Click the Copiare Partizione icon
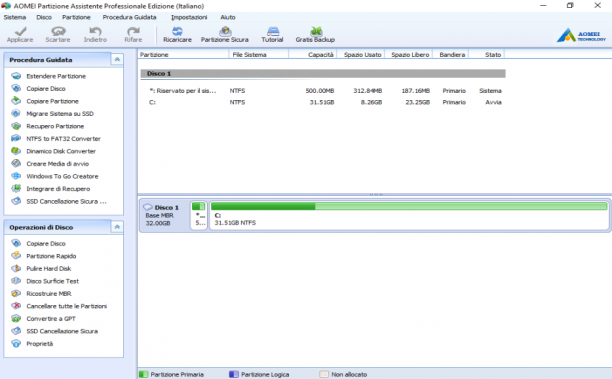The image size is (612, 379). coord(16,101)
